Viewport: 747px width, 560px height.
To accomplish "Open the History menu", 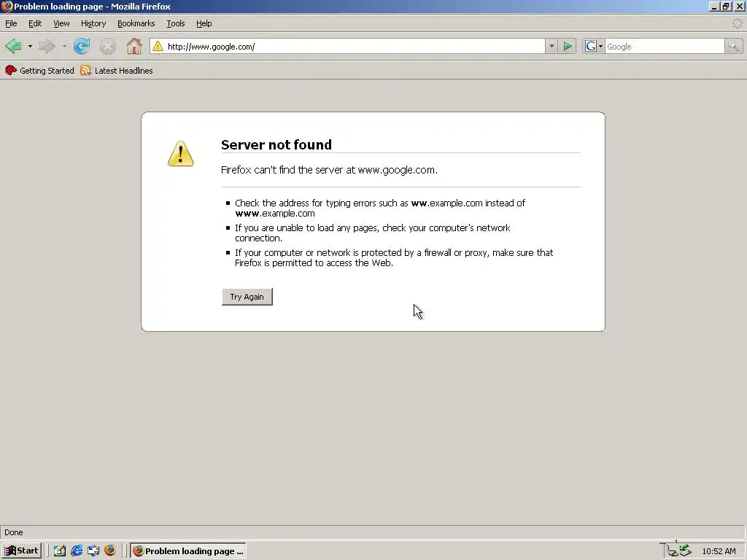I will click(x=93, y=23).
